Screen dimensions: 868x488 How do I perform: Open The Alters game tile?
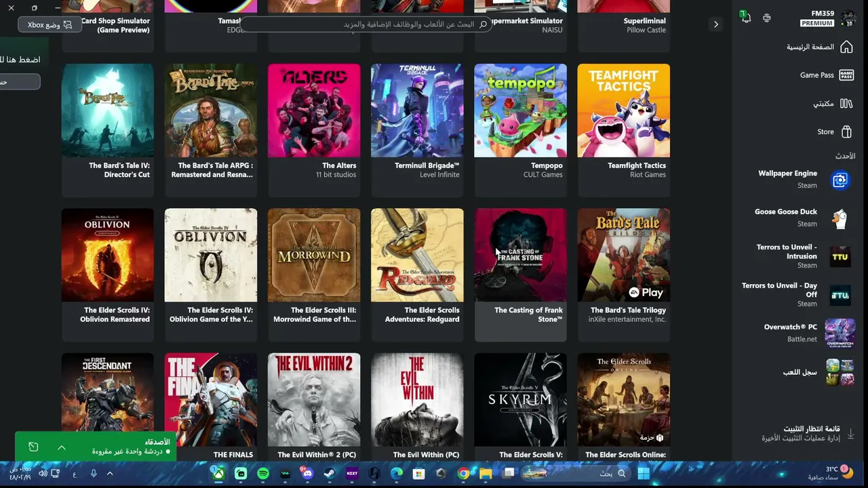coord(314,129)
